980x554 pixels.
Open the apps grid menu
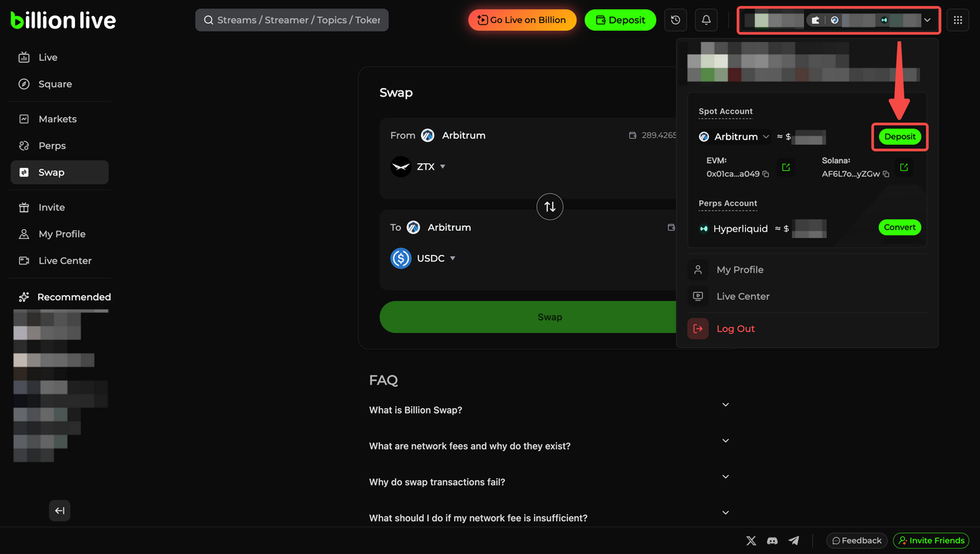(958, 21)
